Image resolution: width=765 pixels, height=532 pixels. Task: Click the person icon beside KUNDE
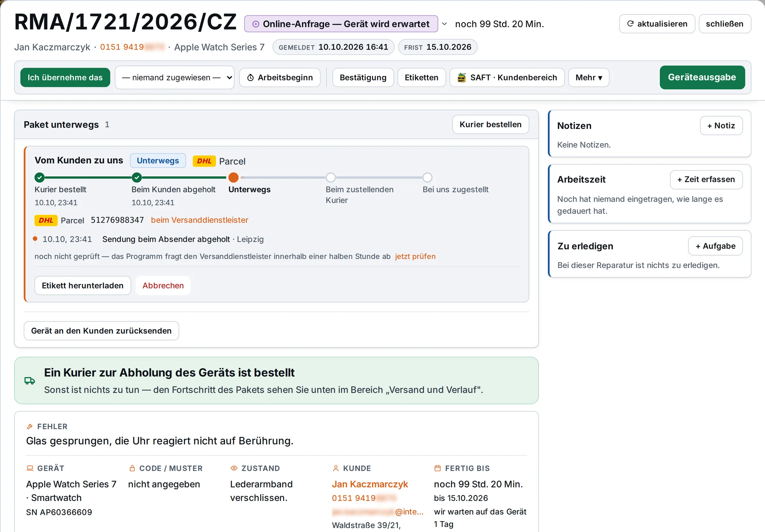336,468
